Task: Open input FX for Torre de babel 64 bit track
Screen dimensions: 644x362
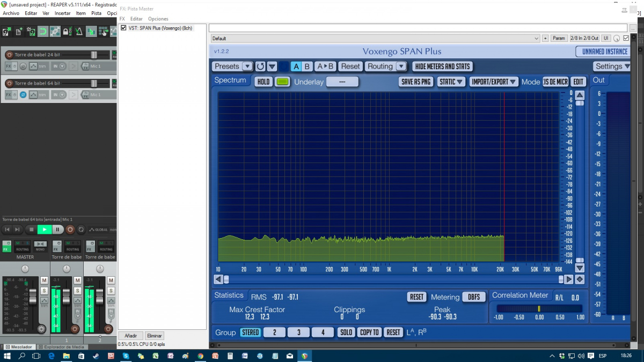Action: click(86, 94)
